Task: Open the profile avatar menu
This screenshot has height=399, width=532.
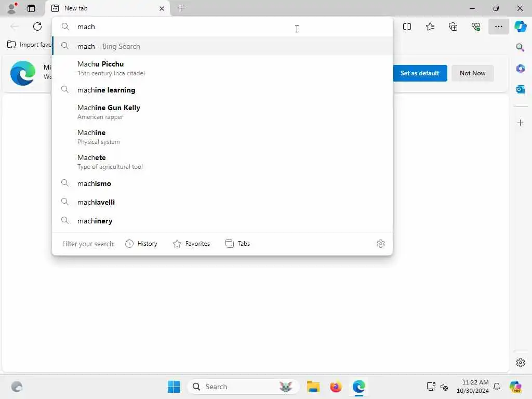Action: coord(12,8)
